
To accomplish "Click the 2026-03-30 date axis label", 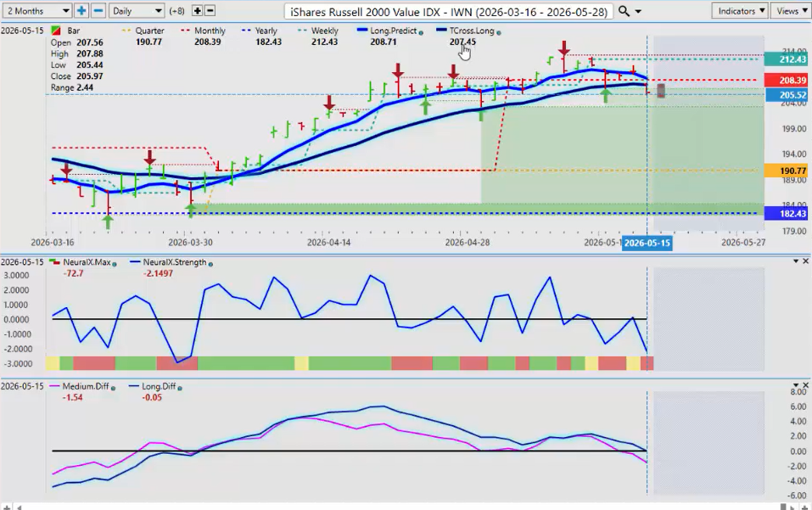I will pyautogui.click(x=190, y=243).
